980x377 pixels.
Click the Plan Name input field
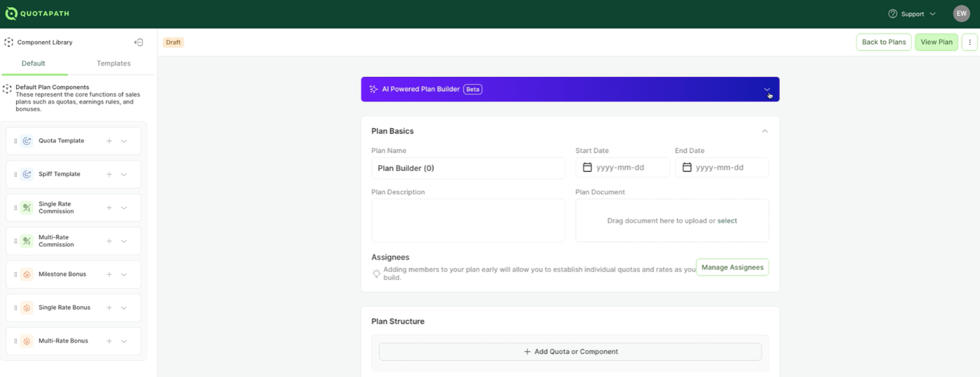pyautogui.click(x=467, y=168)
